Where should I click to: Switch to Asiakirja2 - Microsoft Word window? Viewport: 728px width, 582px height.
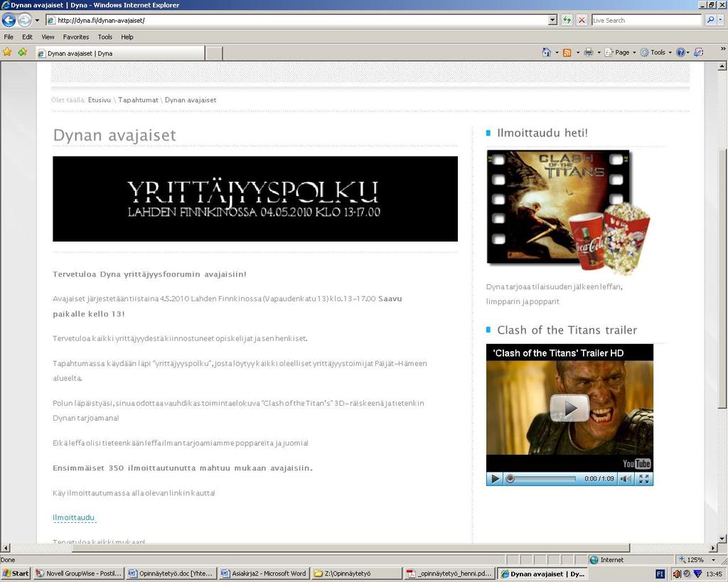click(264, 573)
